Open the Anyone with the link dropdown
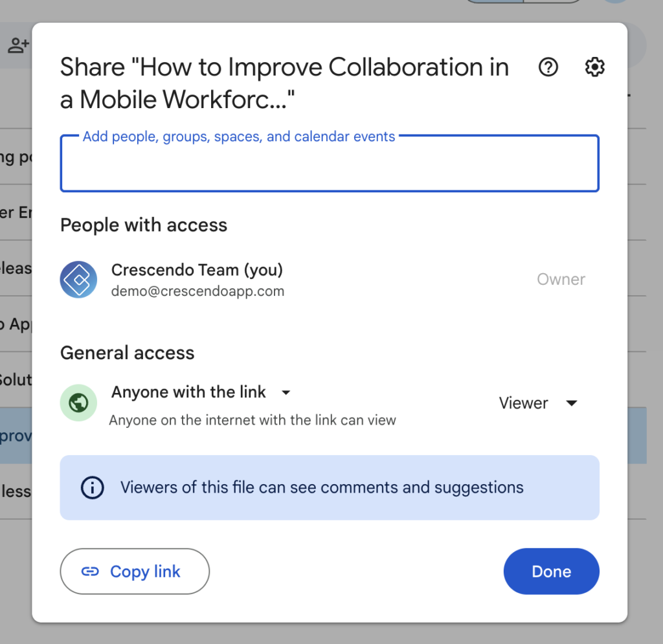Viewport: 663px width, 644px height. (x=199, y=392)
